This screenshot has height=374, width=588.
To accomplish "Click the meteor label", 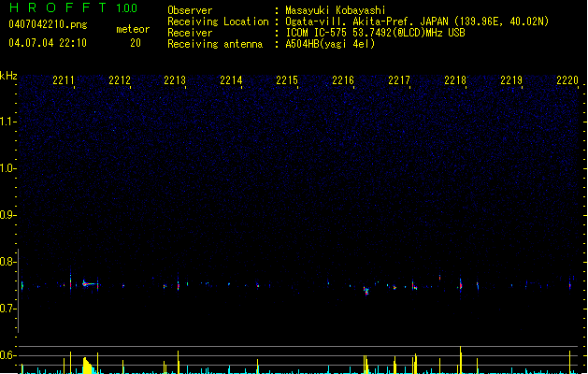I will (133, 29).
